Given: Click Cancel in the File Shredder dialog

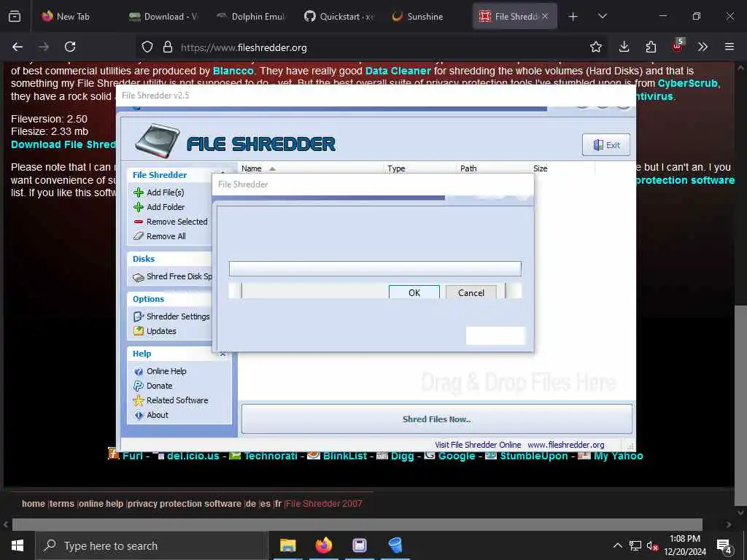Looking at the screenshot, I should click(471, 292).
